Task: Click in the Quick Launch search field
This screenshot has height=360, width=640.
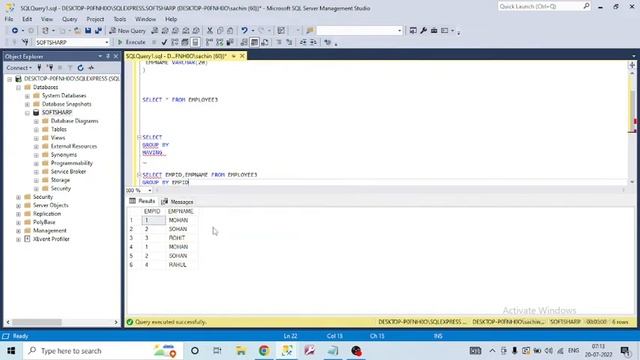Action: point(540,7)
